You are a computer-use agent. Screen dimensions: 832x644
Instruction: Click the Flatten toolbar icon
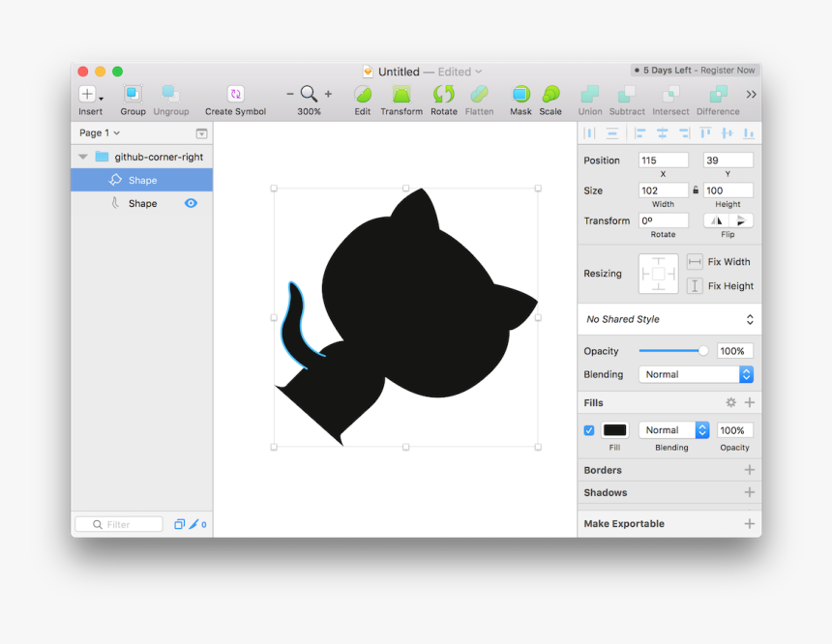479,94
